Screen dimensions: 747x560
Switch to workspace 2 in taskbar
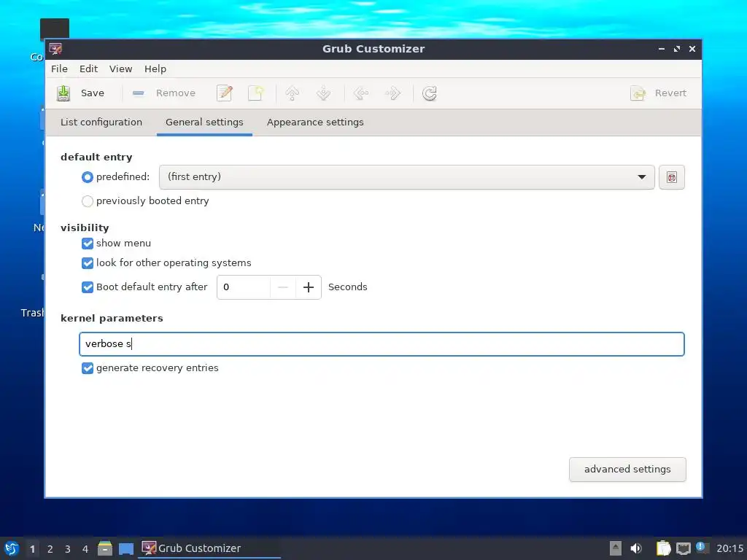point(50,549)
